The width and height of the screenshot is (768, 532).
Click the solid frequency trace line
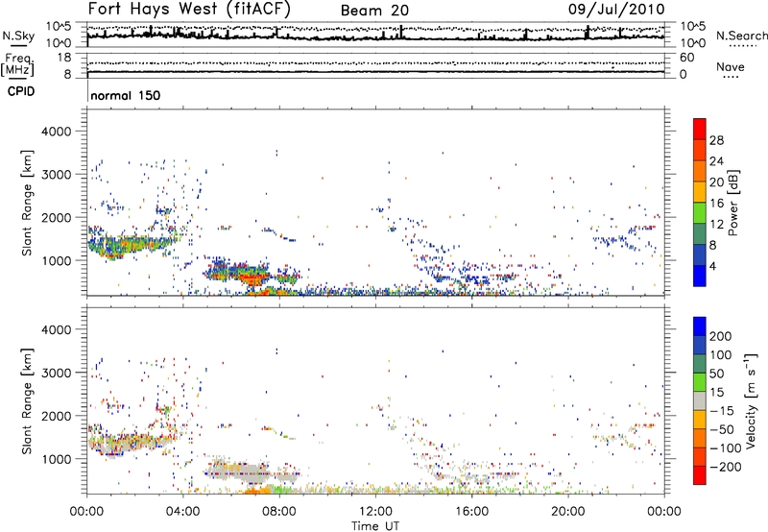375,72
